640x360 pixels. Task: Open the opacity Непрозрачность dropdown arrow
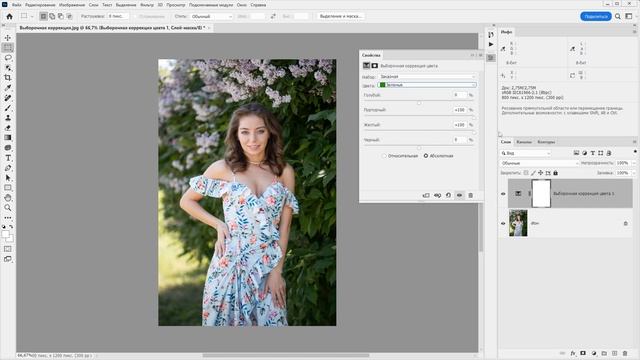pyautogui.click(x=633, y=163)
